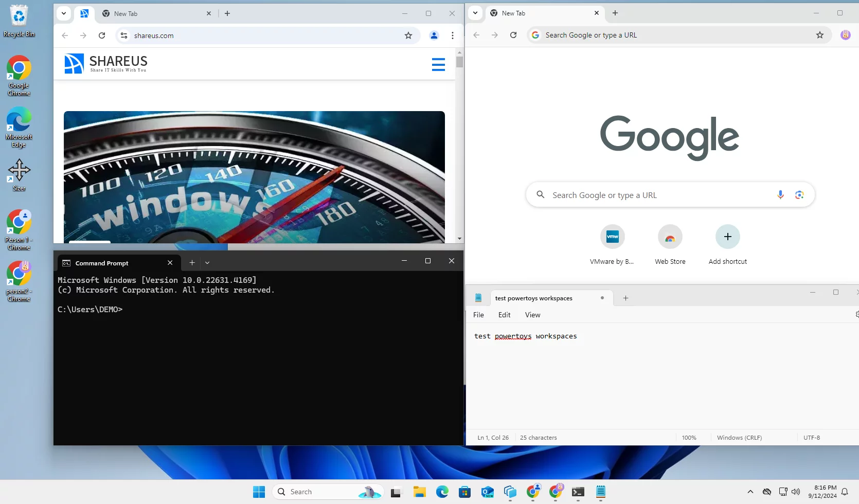859x504 pixels.
Task: Select the New Tab tab in the right Chrome window
Action: 544,13
